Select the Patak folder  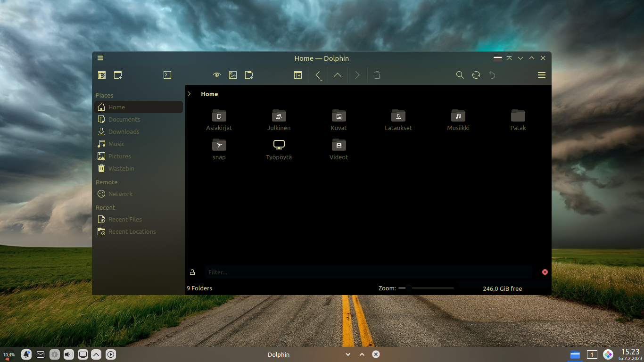pyautogui.click(x=518, y=120)
